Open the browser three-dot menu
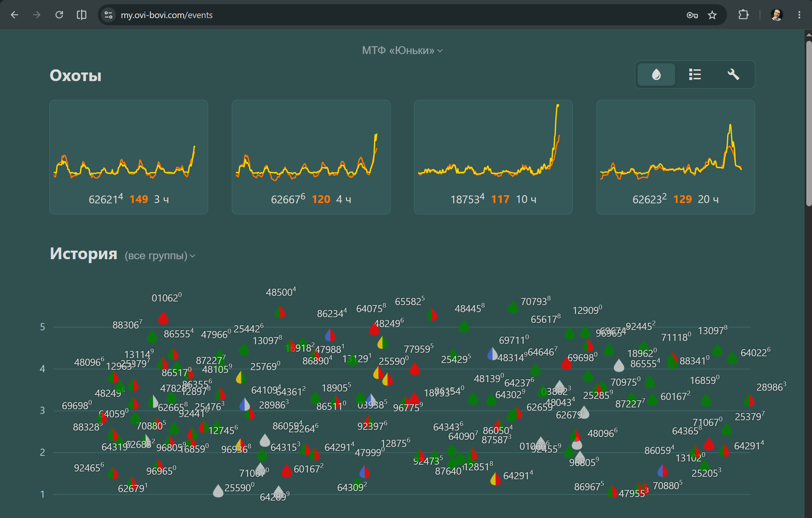The width and height of the screenshot is (812, 518). [x=799, y=15]
